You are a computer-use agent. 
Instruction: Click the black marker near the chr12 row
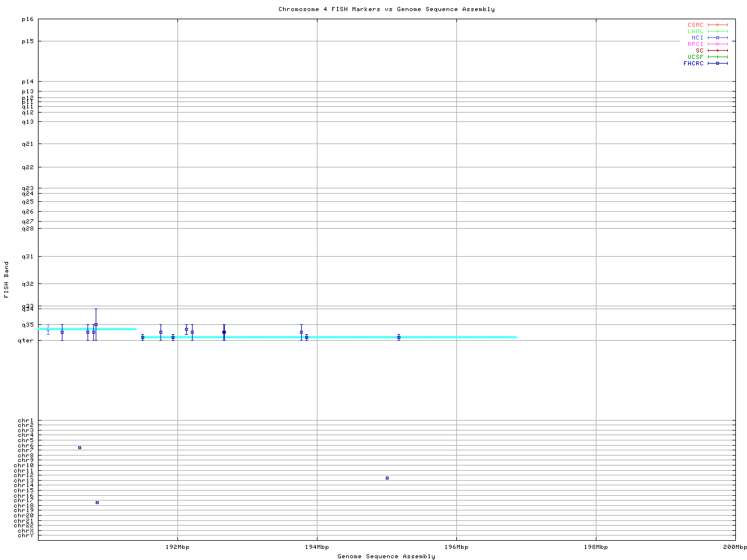coord(387,478)
